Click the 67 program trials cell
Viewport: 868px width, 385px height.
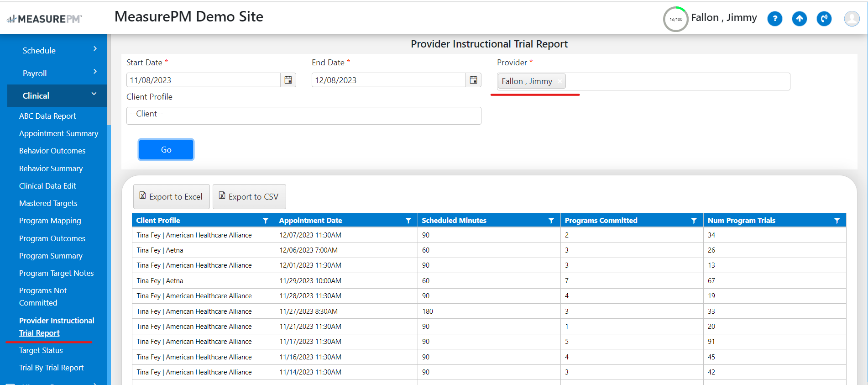tap(775, 281)
